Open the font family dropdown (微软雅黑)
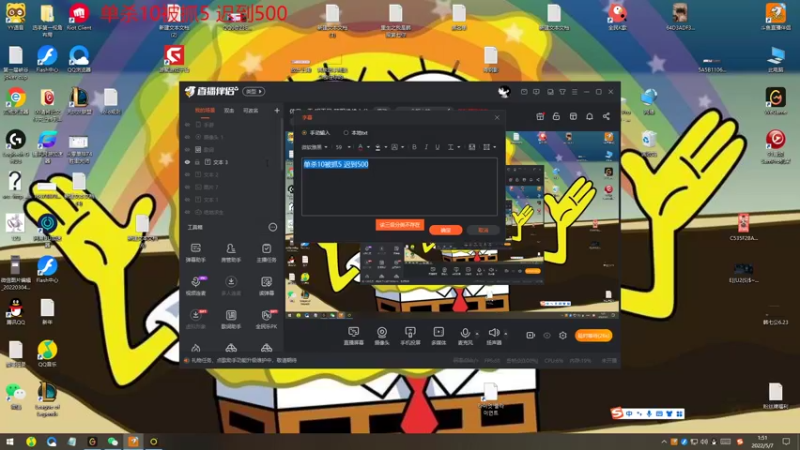800x450 pixels. pyautogui.click(x=314, y=147)
